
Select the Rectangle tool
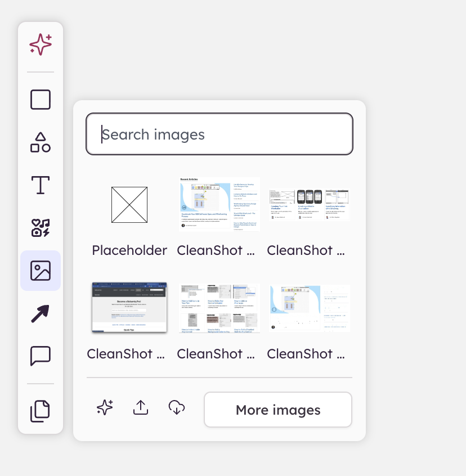pyautogui.click(x=41, y=100)
